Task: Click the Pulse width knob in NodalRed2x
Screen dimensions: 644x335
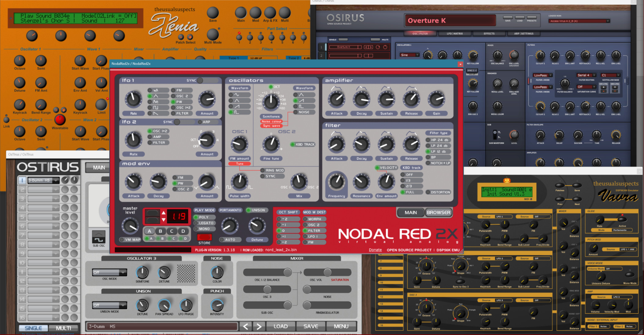Action: [x=240, y=181]
